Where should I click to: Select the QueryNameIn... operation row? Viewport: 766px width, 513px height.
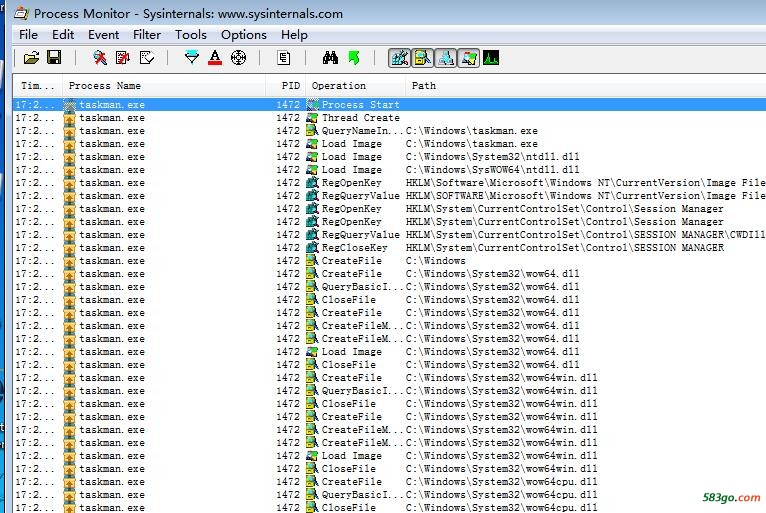point(389,130)
